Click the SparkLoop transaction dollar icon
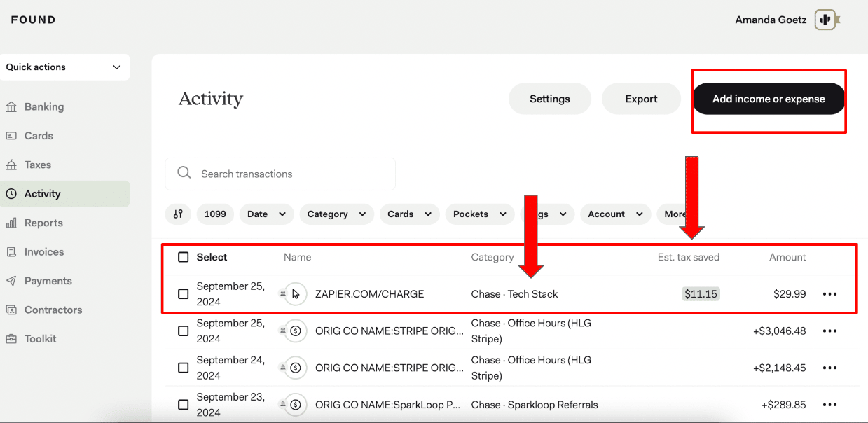The height and width of the screenshot is (423, 868). (x=296, y=405)
